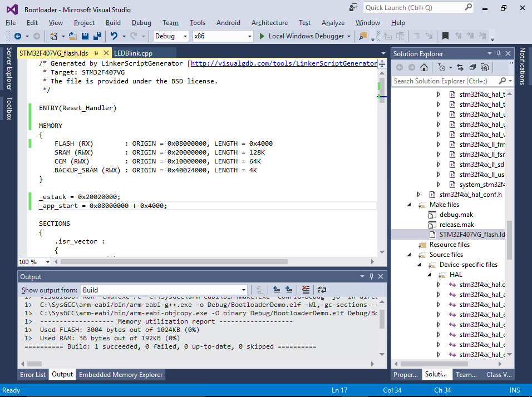Click the Pending Changes Filter clock icon
This screenshot has width=532, height=397.
(442, 67)
